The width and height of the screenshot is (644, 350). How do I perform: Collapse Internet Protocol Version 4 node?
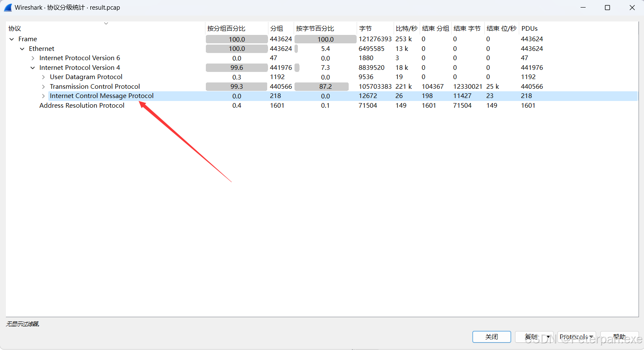(33, 68)
